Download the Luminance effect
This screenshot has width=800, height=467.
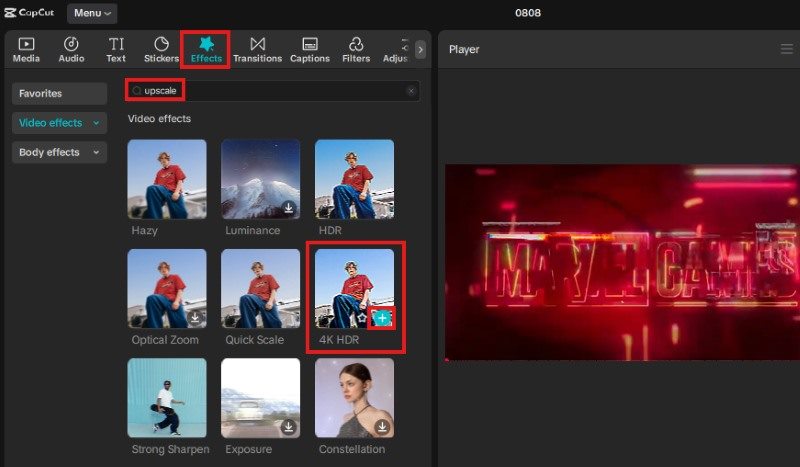tap(288, 208)
